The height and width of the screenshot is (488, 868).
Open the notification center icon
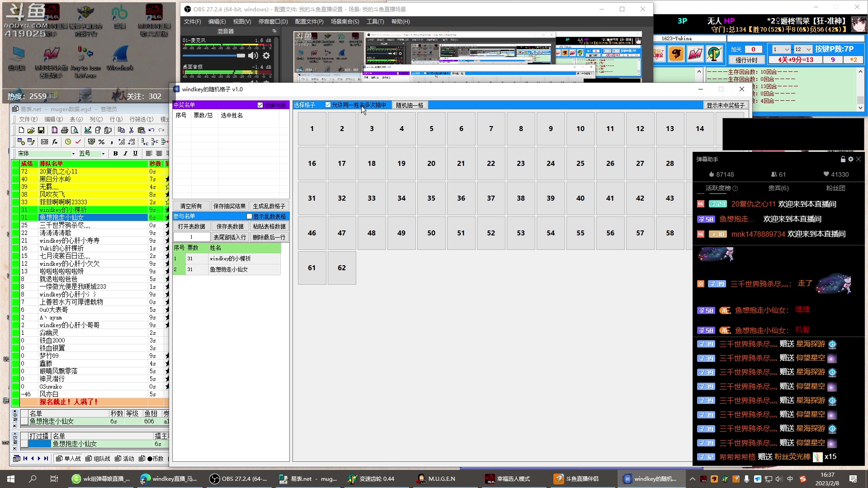point(853,479)
